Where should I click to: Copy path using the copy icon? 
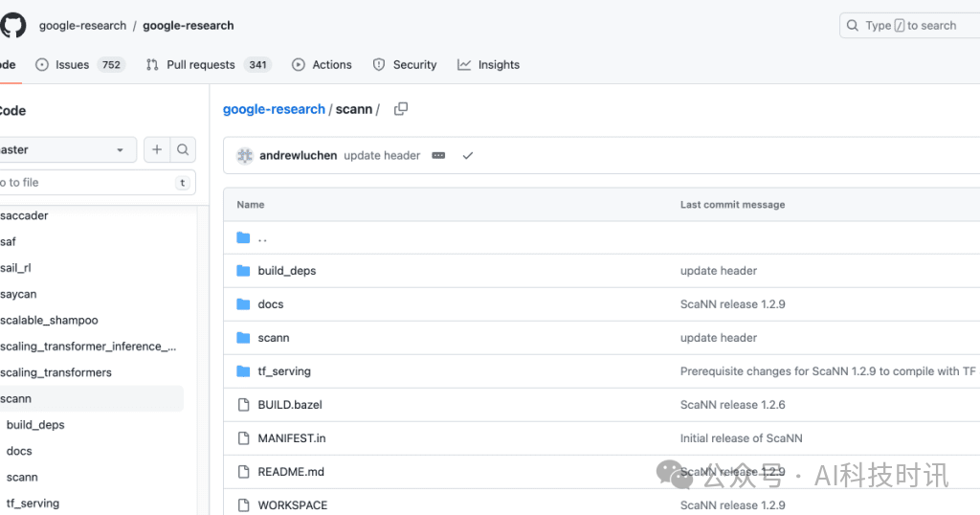click(401, 109)
